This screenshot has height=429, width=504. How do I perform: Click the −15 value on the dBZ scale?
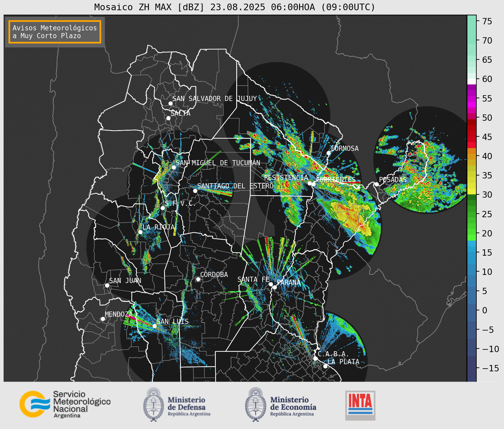tap(491, 368)
